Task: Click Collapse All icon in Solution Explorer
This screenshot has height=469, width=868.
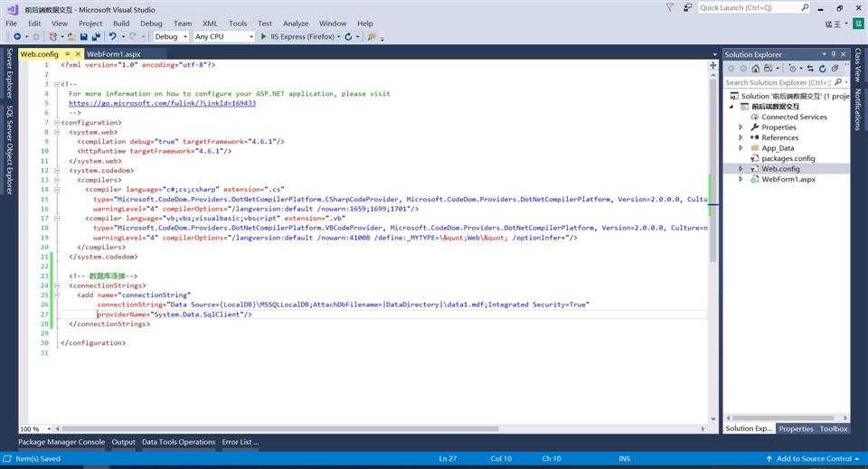Action: pos(835,69)
